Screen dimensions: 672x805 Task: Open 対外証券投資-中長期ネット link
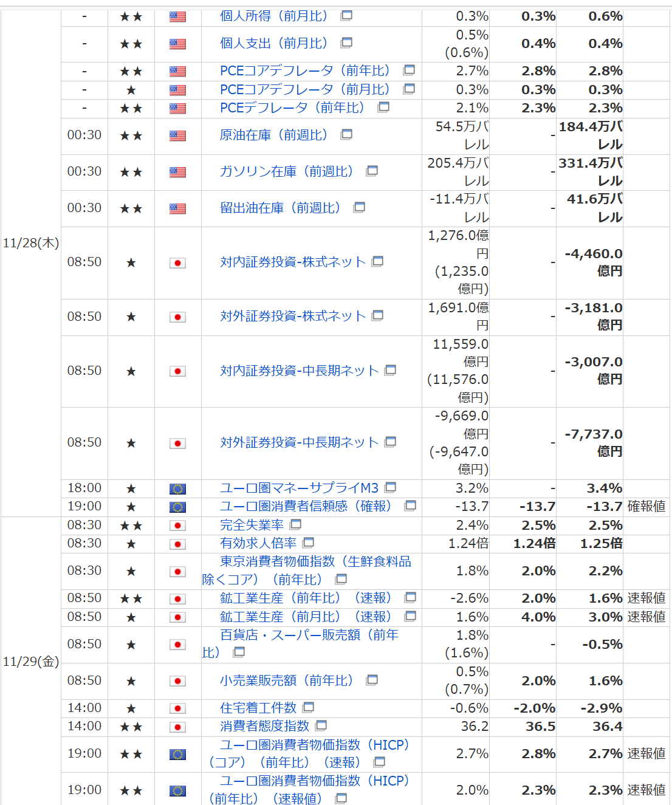click(x=299, y=442)
